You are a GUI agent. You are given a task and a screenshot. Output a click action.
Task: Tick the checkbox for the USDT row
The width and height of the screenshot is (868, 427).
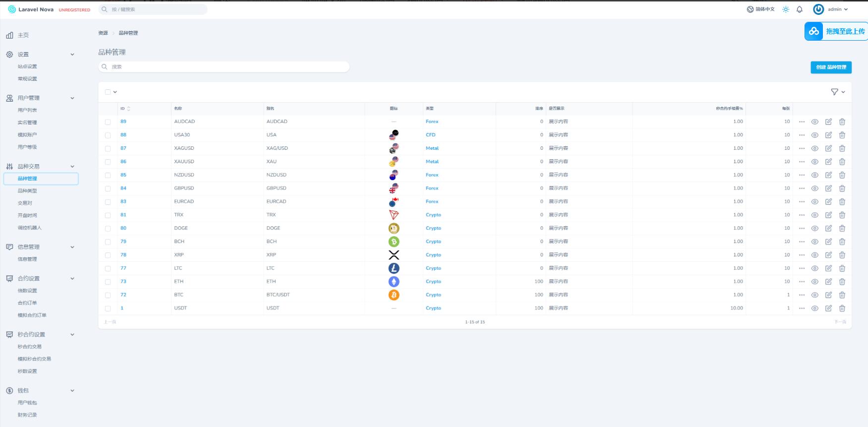click(108, 308)
